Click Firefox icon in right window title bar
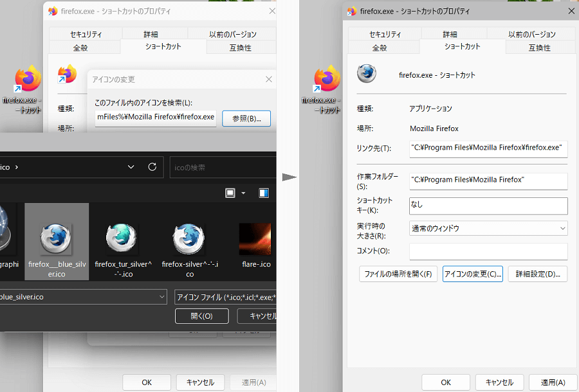Screen dimensions: 579x392 (353, 11)
